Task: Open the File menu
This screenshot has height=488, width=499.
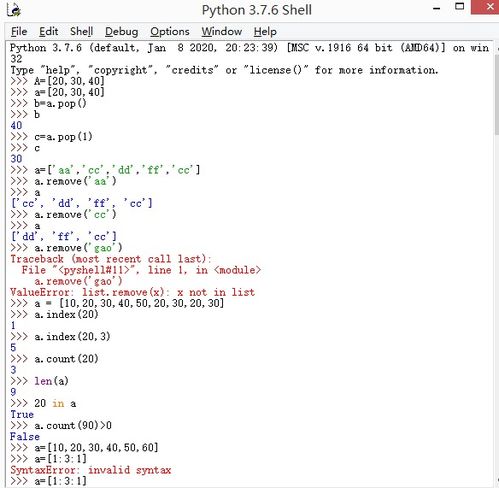Action: 19,32
